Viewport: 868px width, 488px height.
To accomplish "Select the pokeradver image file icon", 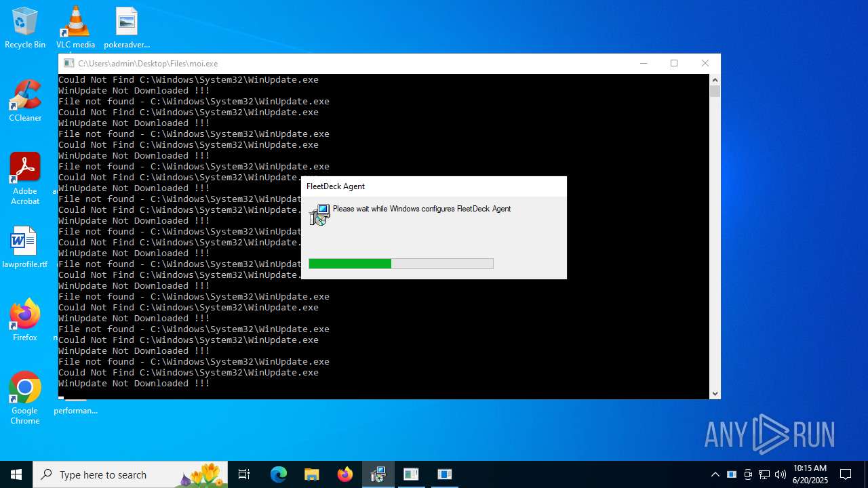I will point(127,27).
